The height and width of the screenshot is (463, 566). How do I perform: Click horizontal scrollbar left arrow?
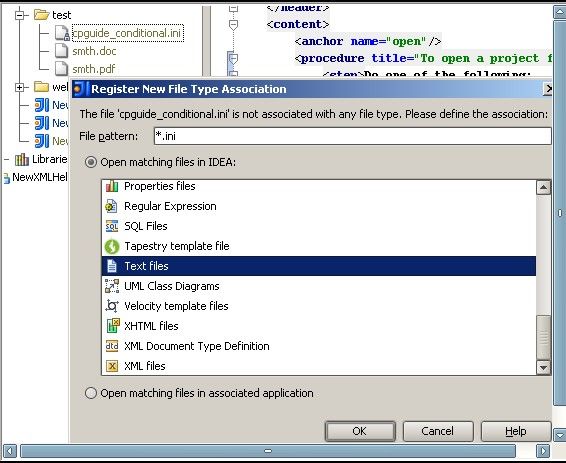[x=10, y=451]
